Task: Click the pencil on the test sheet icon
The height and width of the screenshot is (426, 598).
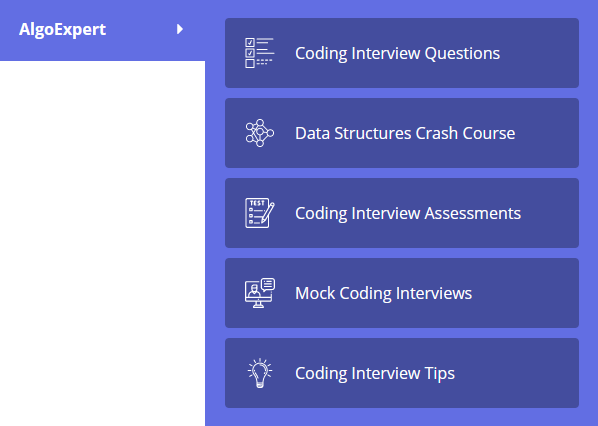Action: (x=268, y=213)
